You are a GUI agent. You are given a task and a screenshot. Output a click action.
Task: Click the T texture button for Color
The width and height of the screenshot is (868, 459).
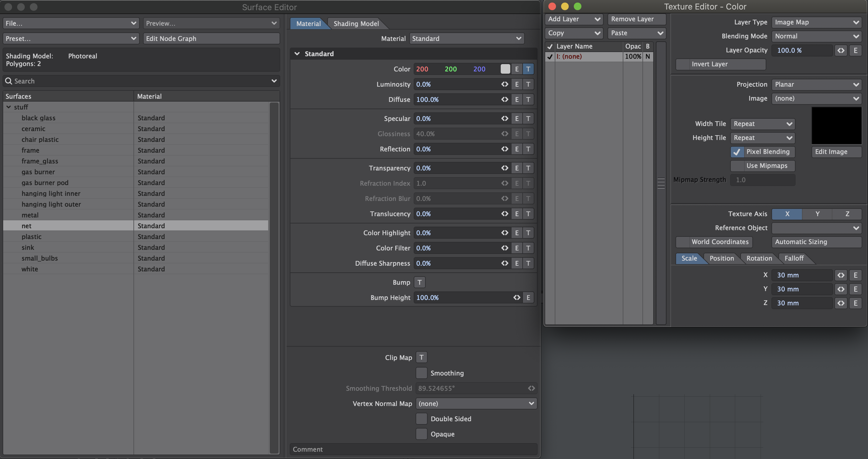click(x=528, y=69)
